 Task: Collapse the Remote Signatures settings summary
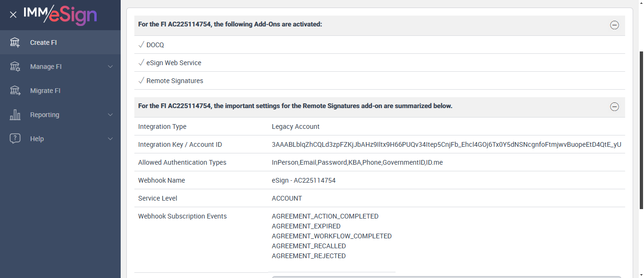pyautogui.click(x=614, y=107)
